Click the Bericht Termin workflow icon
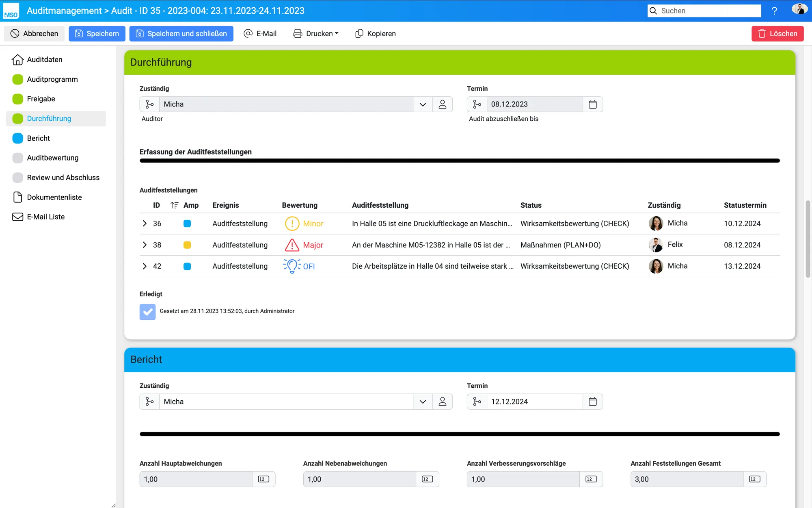The image size is (812, 508). (x=477, y=402)
